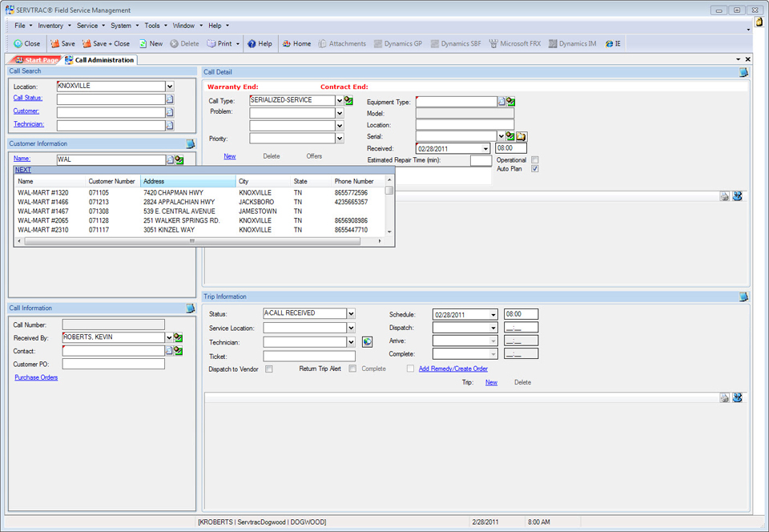Launch Dynamics GP from the toolbar
The width and height of the screenshot is (769, 532).
coord(398,43)
